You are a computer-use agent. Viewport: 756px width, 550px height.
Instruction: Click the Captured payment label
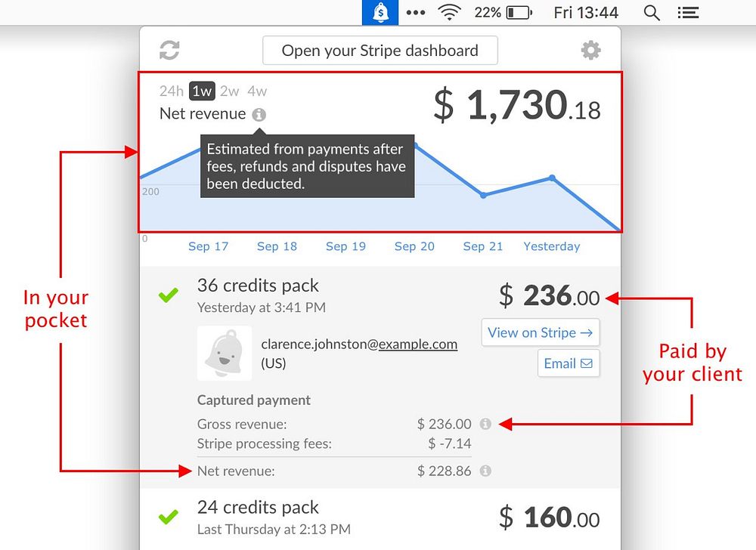tap(253, 400)
